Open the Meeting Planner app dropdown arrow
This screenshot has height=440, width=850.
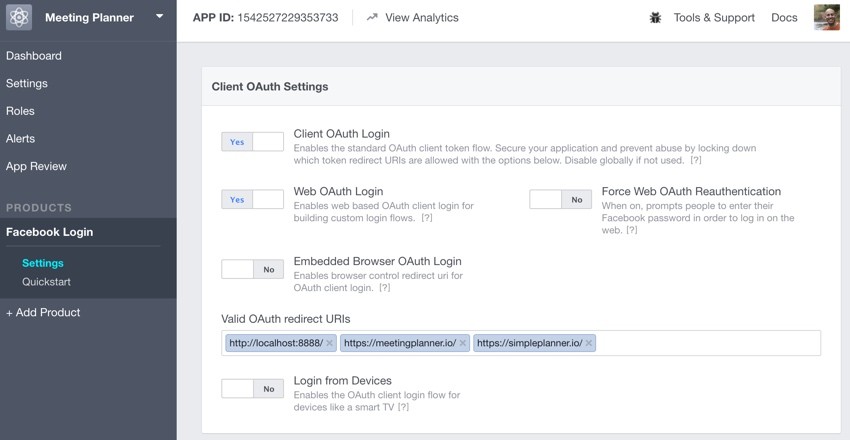click(x=159, y=16)
